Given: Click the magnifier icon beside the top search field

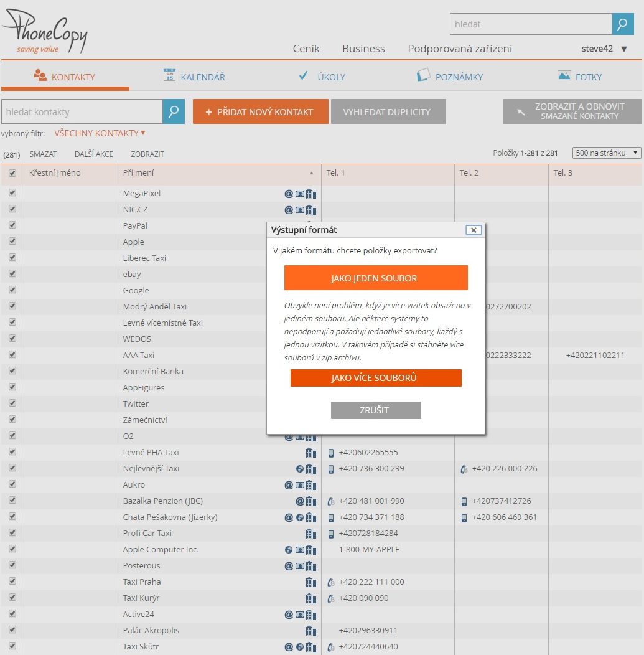Looking at the screenshot, I should [622, 24].
